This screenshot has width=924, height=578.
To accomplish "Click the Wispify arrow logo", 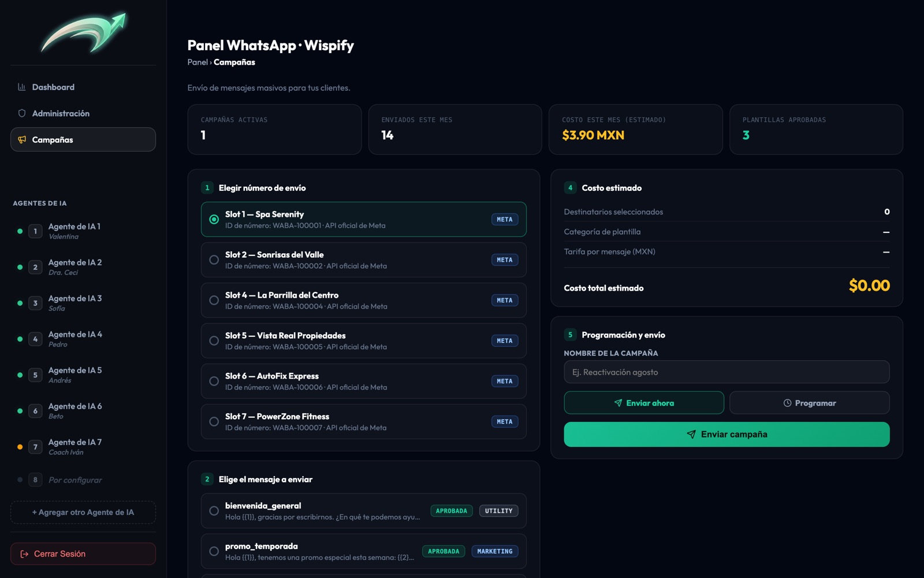I will coord(83,33).
